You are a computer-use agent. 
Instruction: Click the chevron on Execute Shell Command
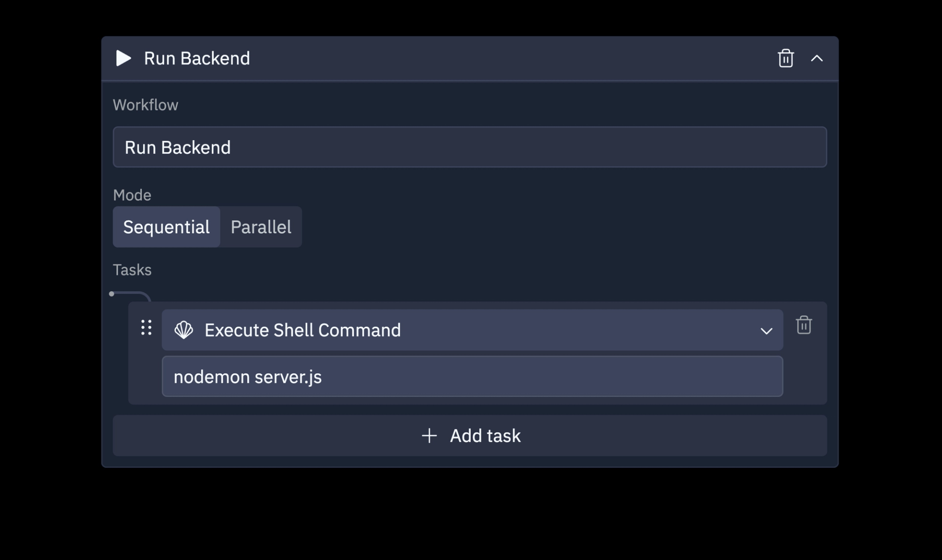pos(766,330)
